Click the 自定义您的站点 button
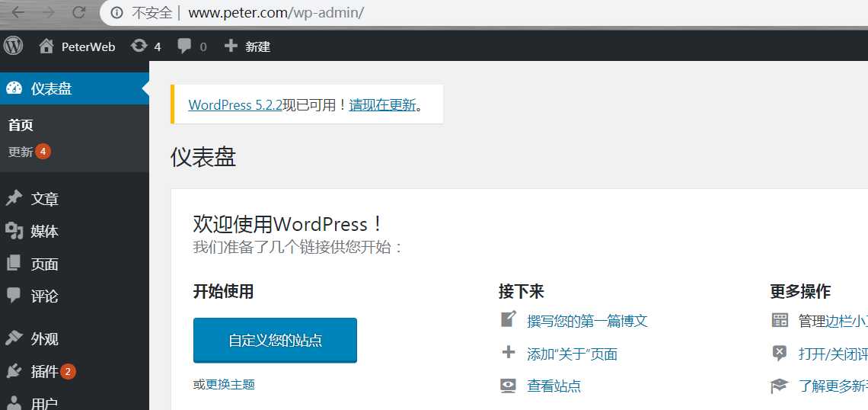The image size is (868, 410). click(x=275, y=340)
